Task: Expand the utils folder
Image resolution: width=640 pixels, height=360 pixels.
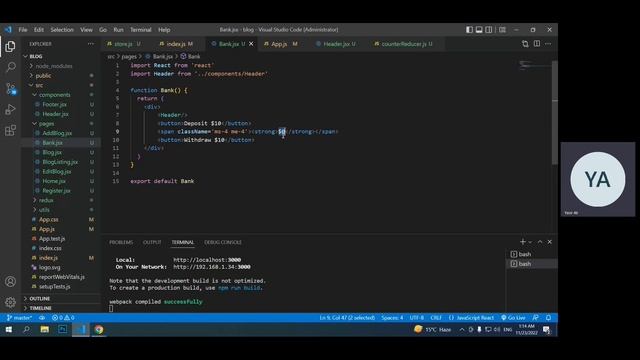Action: point(44,210)
